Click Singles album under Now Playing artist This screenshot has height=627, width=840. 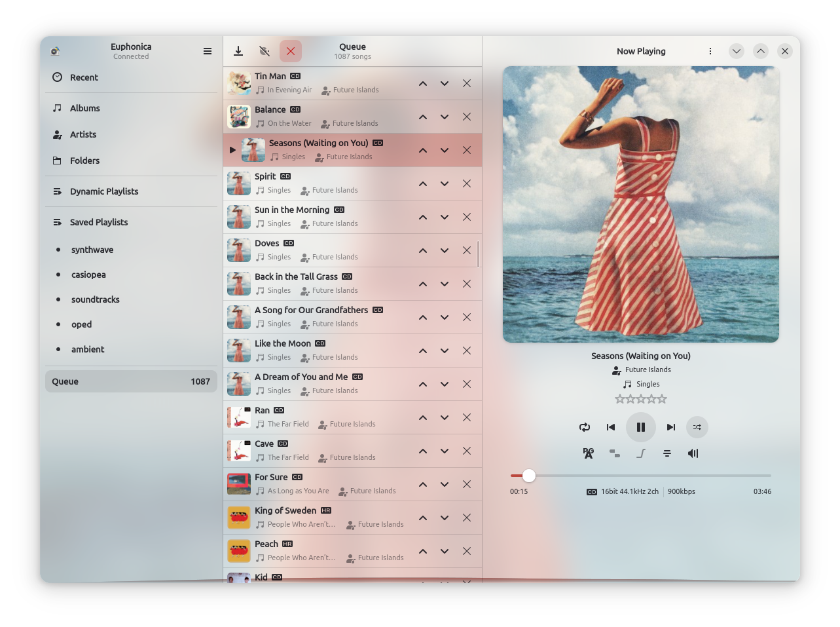(642, 385)
